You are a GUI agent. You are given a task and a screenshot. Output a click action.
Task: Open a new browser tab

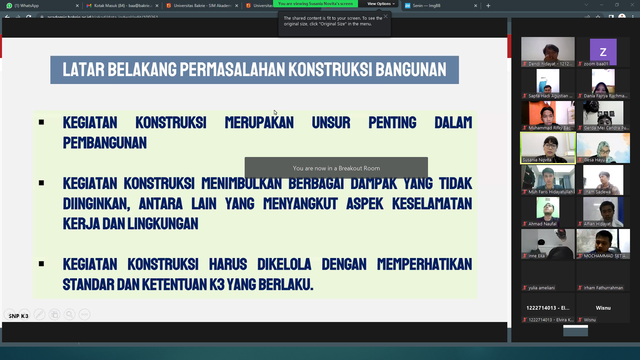click(x=488, y=6)
